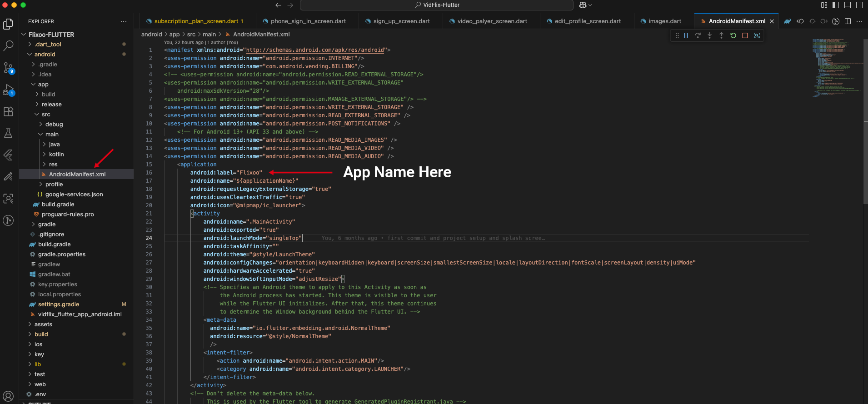Viewport: 868px width, 404px height.
Task: Split the editor to the right
Action: [848, 21]
